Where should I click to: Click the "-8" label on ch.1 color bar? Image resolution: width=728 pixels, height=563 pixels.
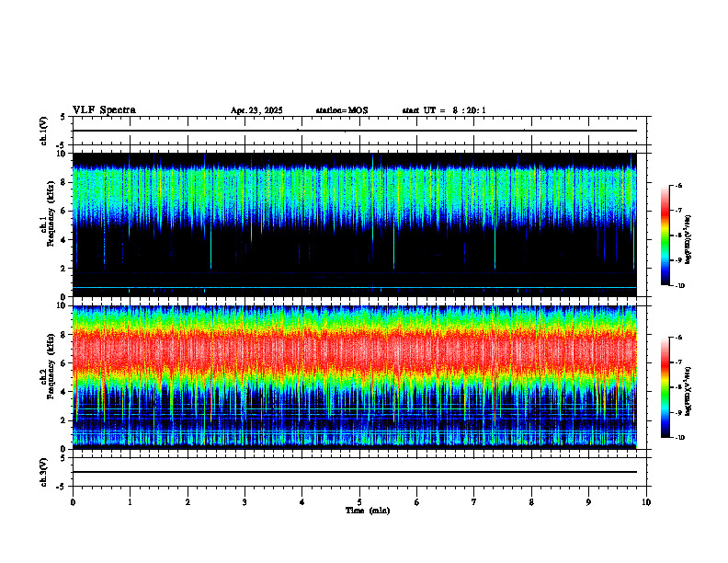pos(678,236)
